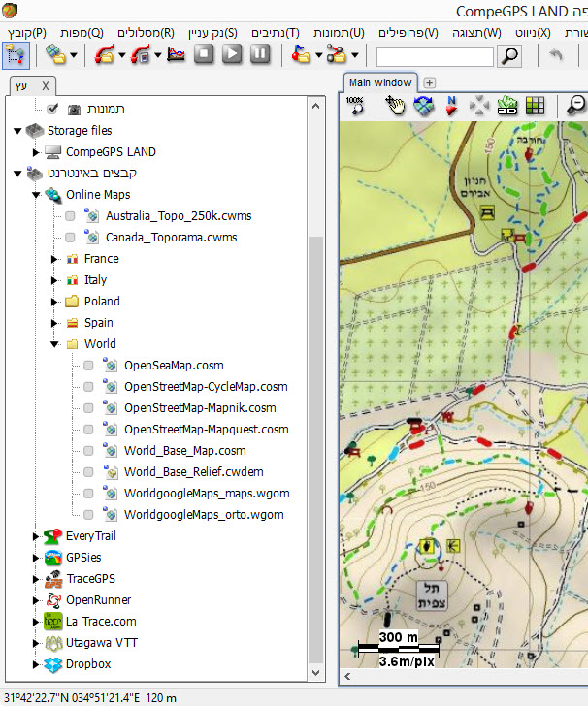
Task: Check the World_Base_Map.cosm checkbox
Action: pos(88,451)
